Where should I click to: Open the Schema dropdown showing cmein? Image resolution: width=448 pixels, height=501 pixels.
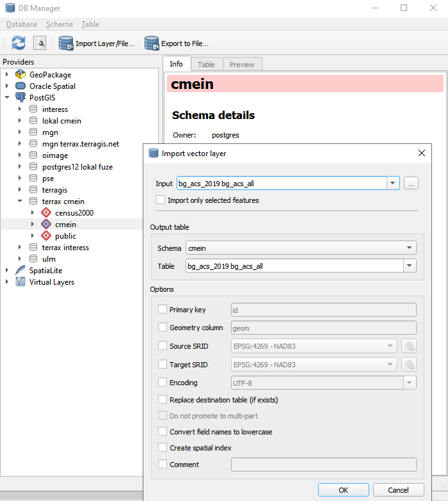coord(300,248)
